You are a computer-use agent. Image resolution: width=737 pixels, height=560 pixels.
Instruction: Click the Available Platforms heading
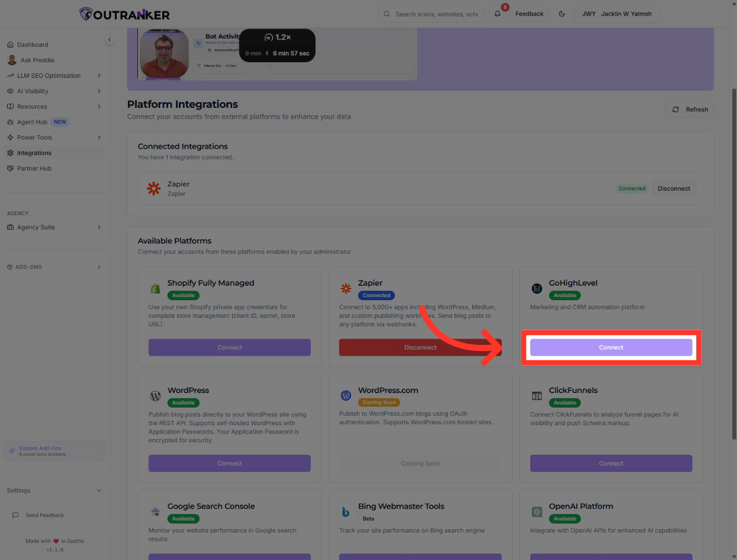pos(175,241)
